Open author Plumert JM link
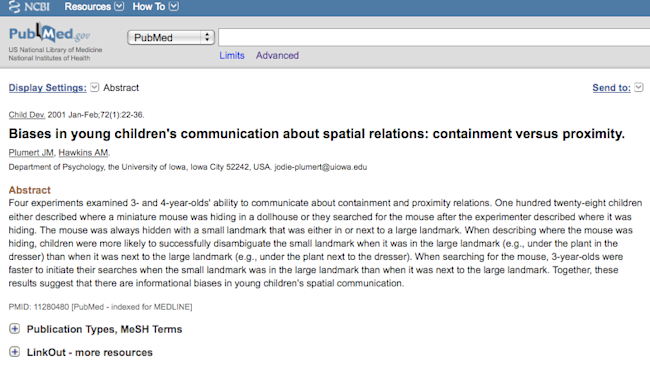 31,153
